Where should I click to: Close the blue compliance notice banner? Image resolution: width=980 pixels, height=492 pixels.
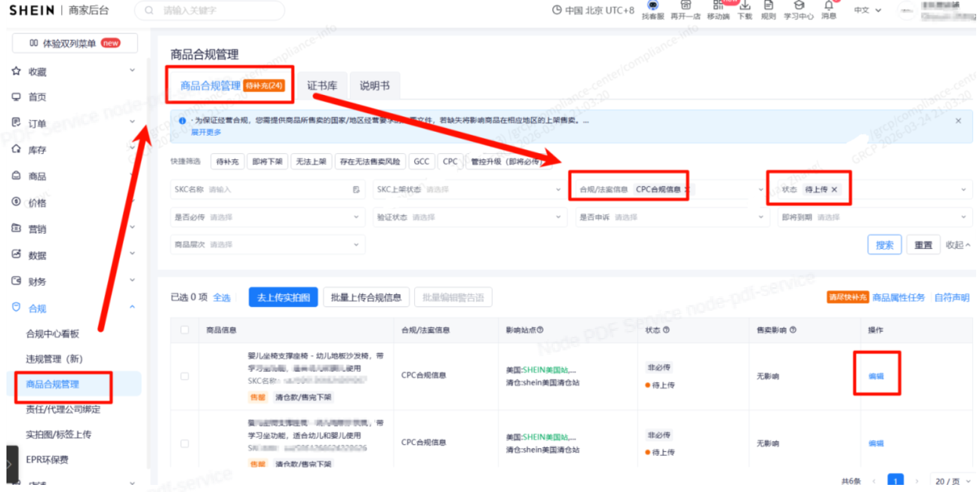pos(958,121)
